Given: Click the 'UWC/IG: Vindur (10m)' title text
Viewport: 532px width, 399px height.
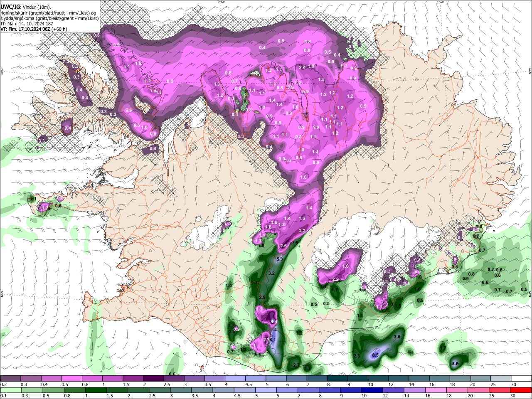Looking at the screenshot, I should 25,7.
